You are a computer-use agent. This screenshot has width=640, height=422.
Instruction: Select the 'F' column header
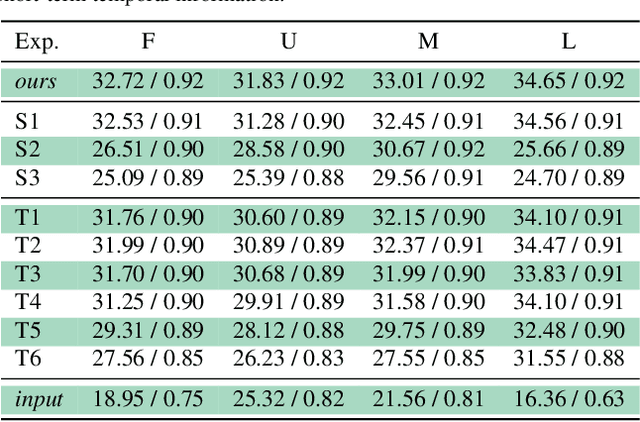pos(147,43)
